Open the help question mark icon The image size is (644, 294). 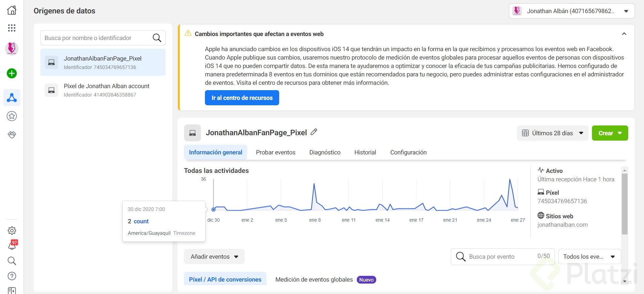point(12,276)
